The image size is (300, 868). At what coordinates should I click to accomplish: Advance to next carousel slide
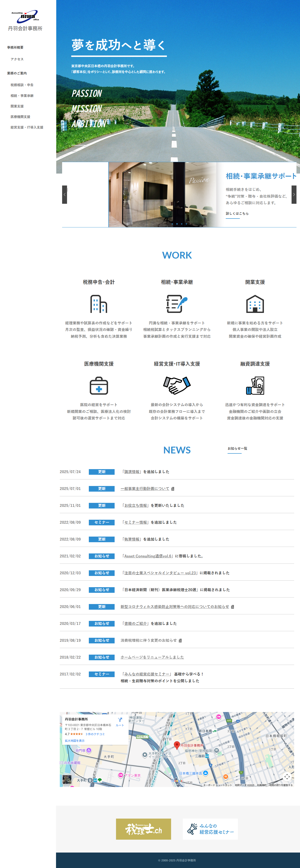294,194
